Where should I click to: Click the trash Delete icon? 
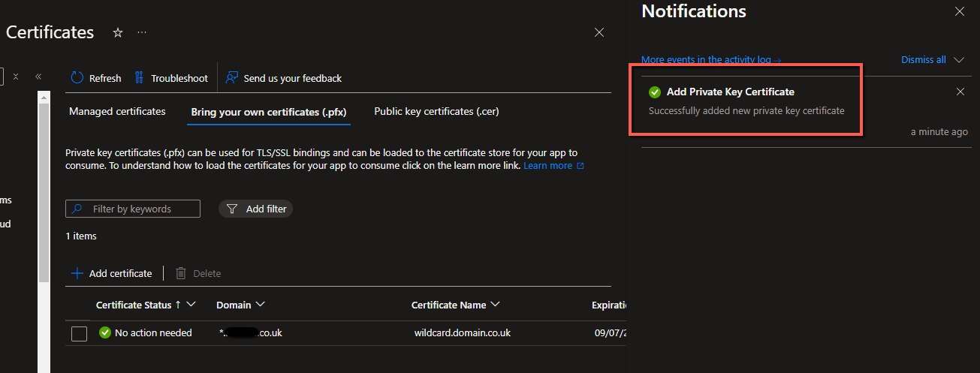point(181,273)
